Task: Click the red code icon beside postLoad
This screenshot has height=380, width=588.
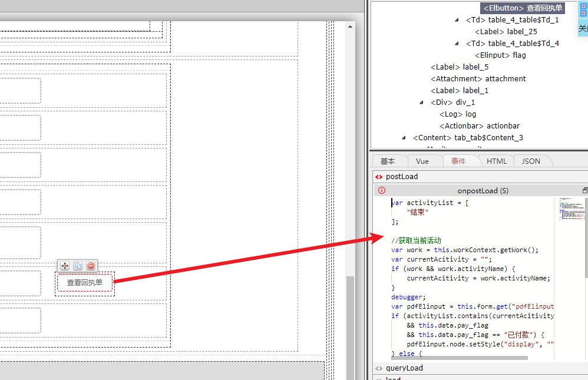Action: (378, 177)
